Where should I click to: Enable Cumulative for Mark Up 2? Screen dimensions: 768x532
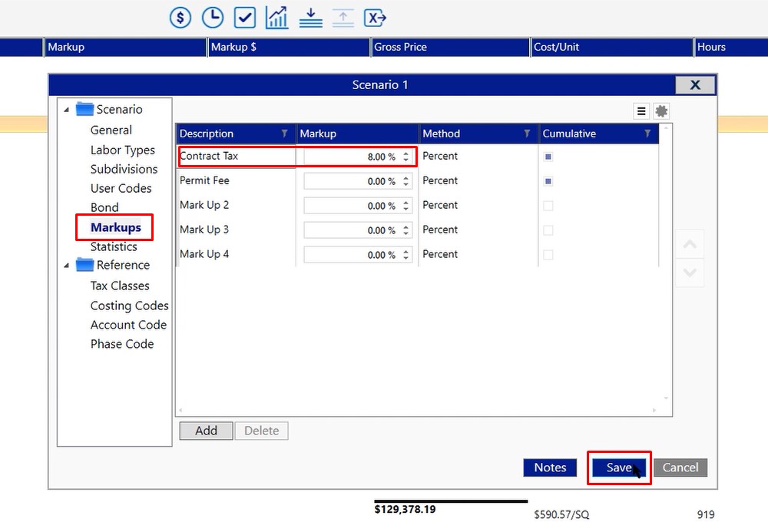[548, 206]
